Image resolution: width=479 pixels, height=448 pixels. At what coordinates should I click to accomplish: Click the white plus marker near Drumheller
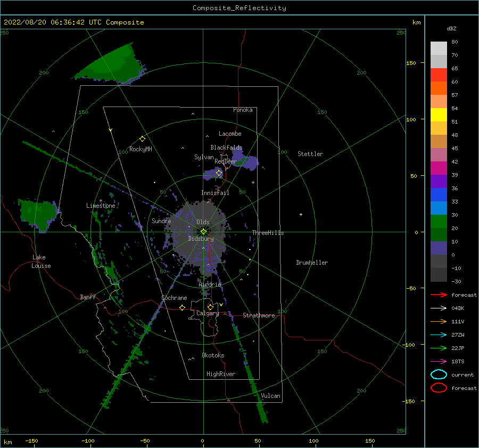[301, 214]
